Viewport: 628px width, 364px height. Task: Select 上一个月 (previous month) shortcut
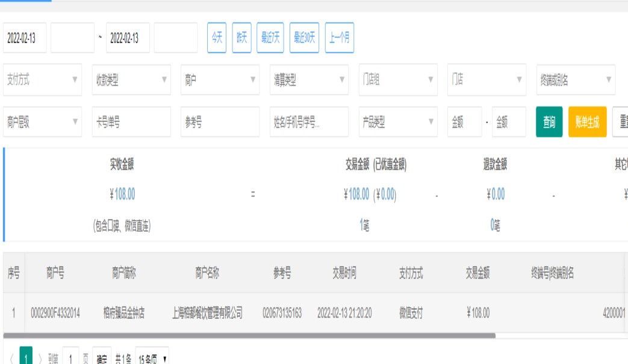[x=339, y=38]
